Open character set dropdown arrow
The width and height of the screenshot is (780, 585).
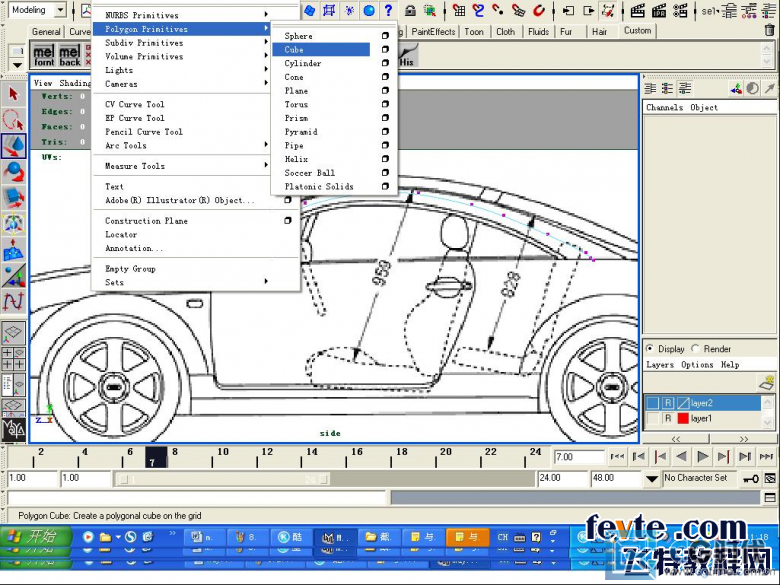coord(652,479)
